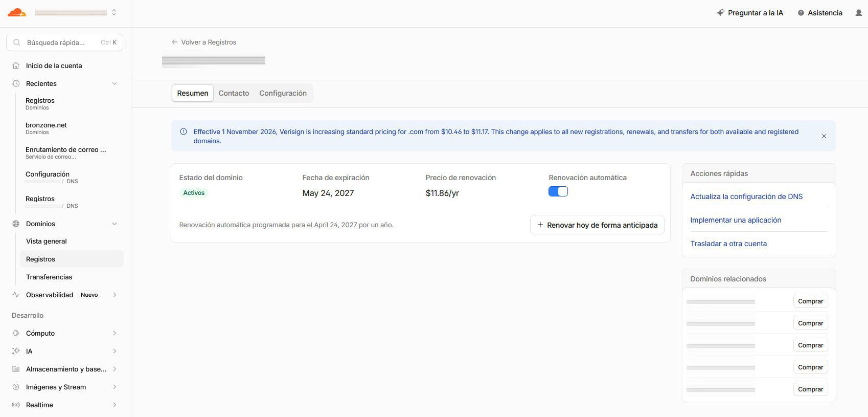Click the back arrow to Registros
Image resolution: width=868 pixels, height=417 pixels.
pos(175,42)
